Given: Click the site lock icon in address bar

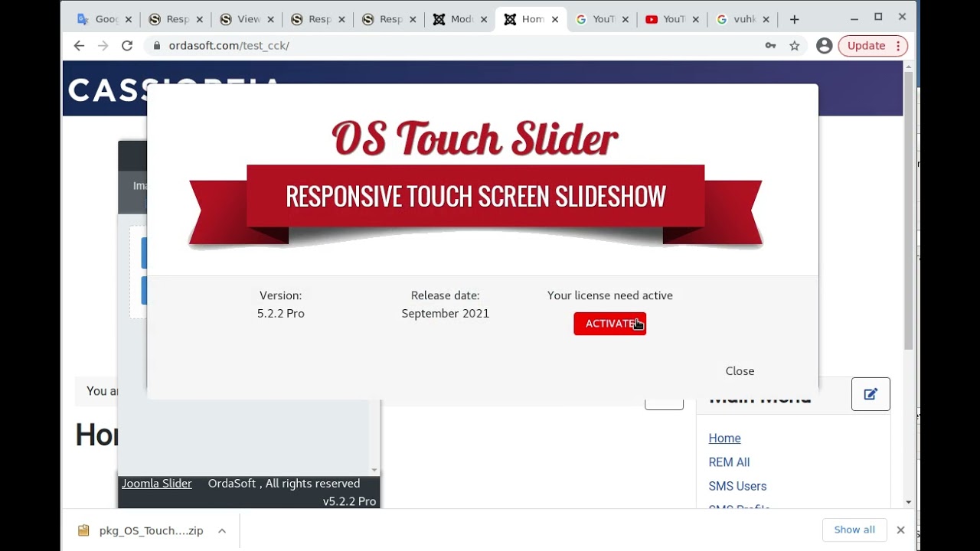Looking at the screenshot, I should (x=157, y=46).
